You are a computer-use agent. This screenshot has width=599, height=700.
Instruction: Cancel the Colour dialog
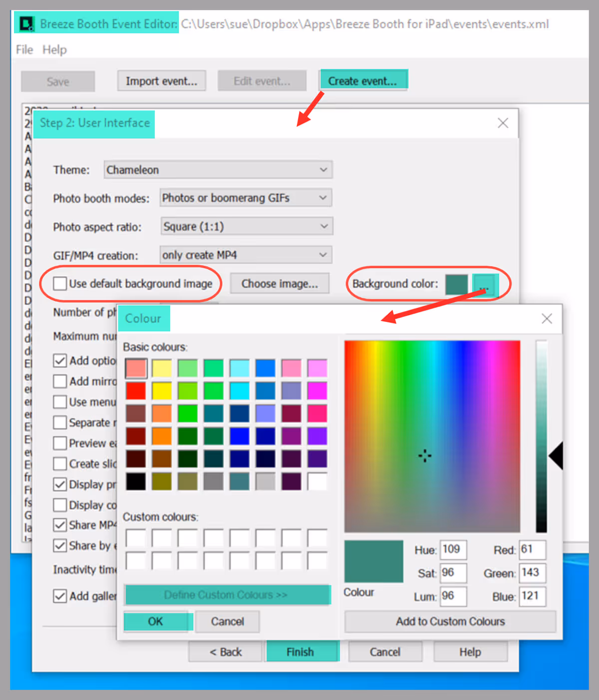tap(228, 622)
